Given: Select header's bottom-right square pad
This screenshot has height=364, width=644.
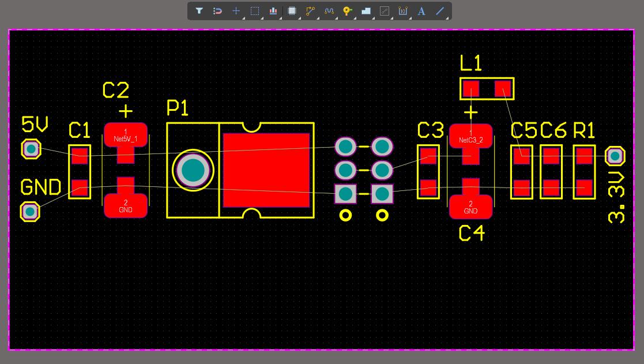Looking at the screenshot, I should tap(382, 194).
